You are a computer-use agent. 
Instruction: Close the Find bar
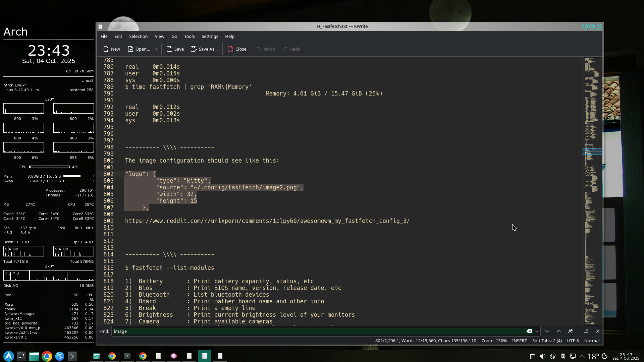(598, 331)
